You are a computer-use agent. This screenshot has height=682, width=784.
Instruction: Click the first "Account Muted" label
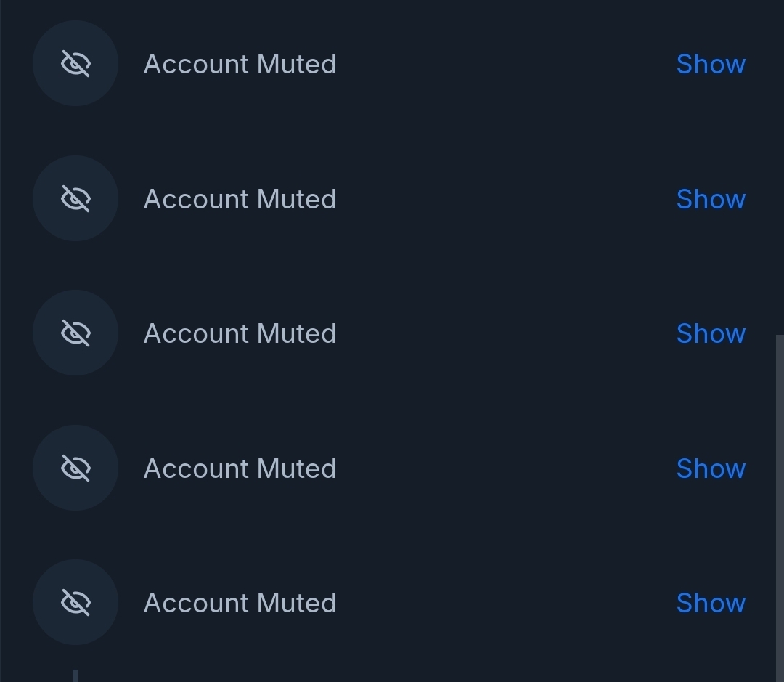[240, 64]
